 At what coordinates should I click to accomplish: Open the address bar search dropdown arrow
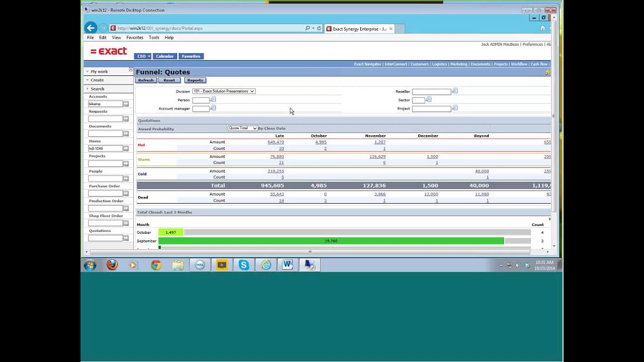click(313, 28)
